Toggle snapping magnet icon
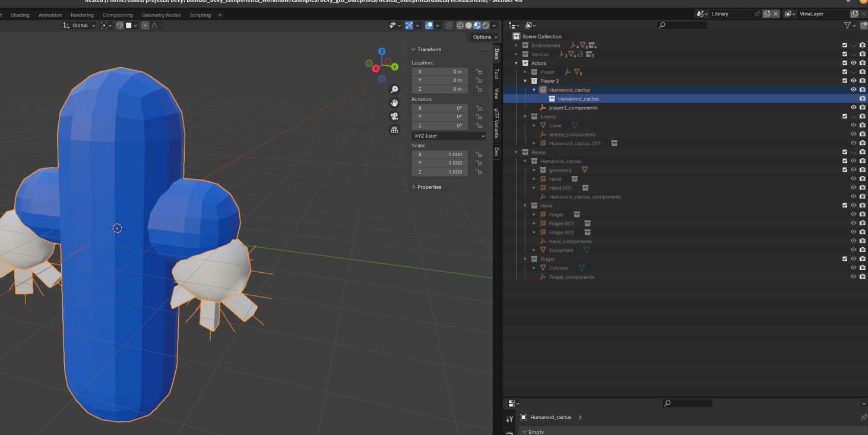 (120, 26)
